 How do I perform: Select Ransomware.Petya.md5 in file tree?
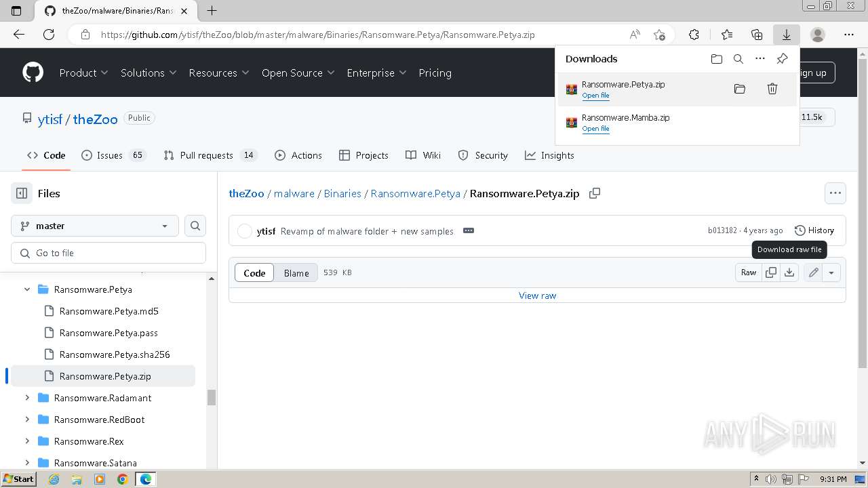(108, 311)
